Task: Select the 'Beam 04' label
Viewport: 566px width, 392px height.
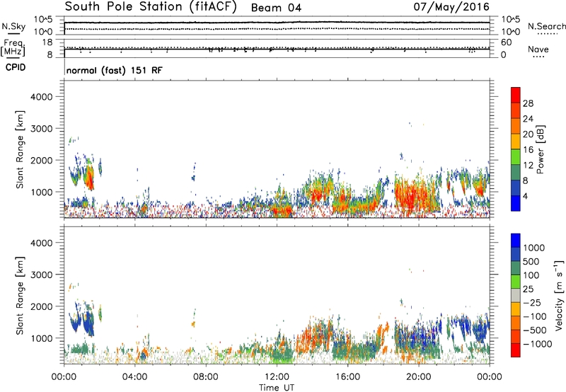Action: [x=276, y=8]
